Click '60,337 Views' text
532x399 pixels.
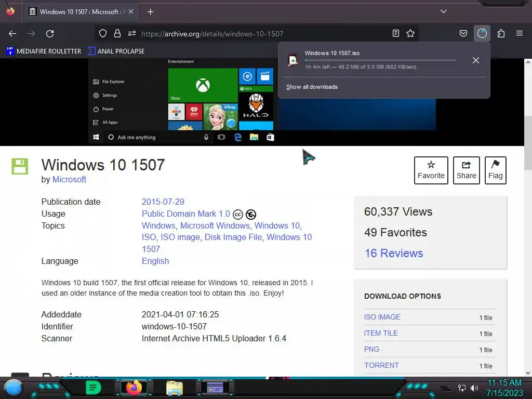click(x=398, y=212)
